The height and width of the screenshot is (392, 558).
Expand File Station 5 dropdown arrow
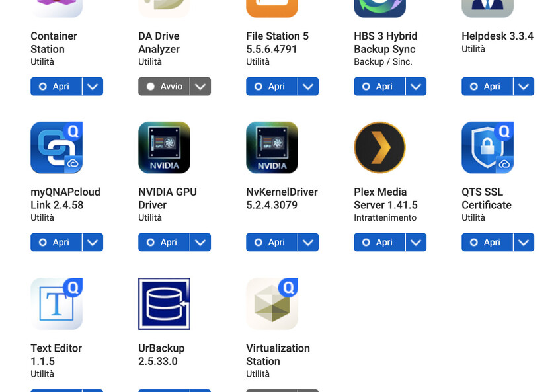tap(308, 87)
